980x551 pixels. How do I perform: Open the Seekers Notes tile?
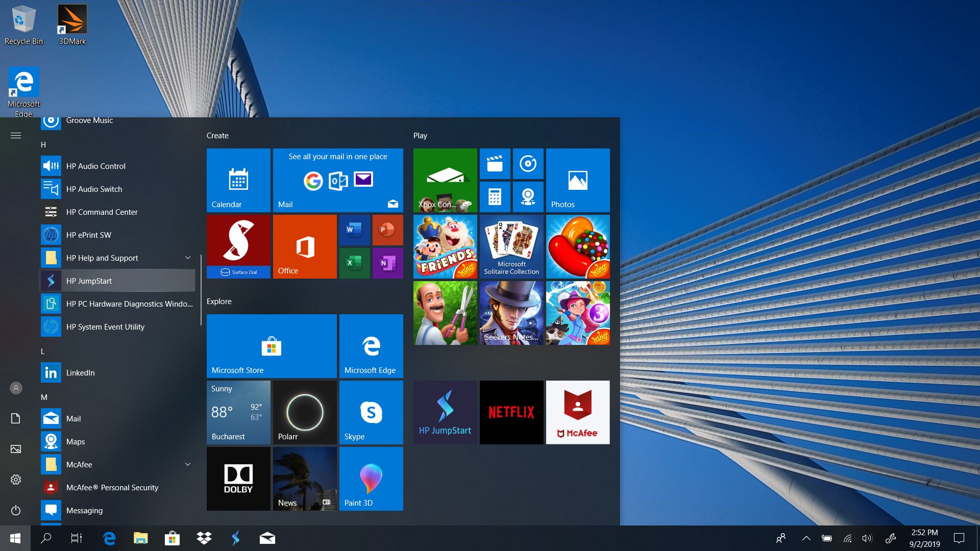pyautogui.click(x=511, y=313)
